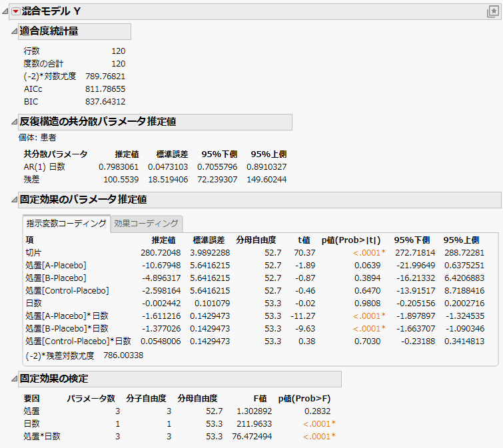503x448 pixels.
Task: Click the interaction p-value 0.7030
Action: tap(367, 341)
